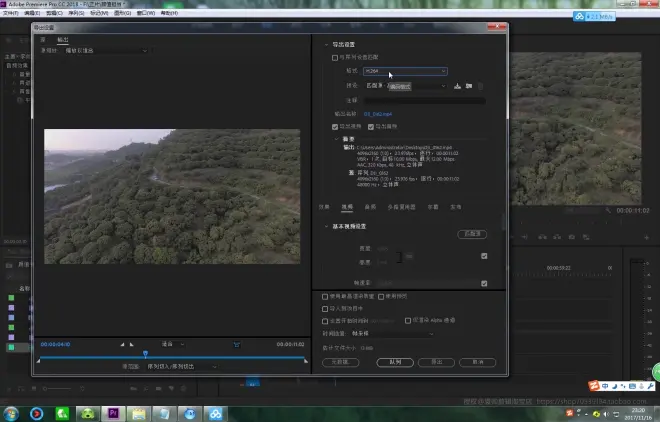The height and width of the screenshot is (422, 660).
Task: Click the new bin folder icon
Action: (158, 389)
